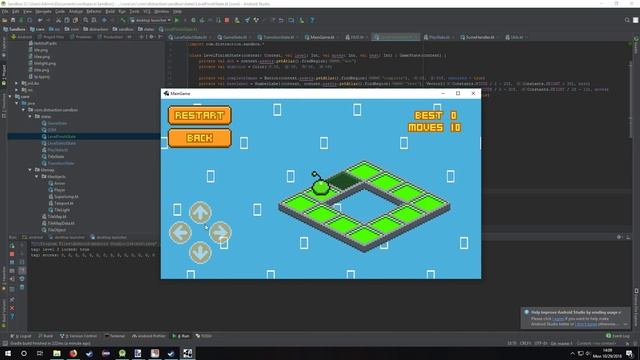Click the 'I agree' link in the notification
The image size is (640, 360).
point(558,318)
